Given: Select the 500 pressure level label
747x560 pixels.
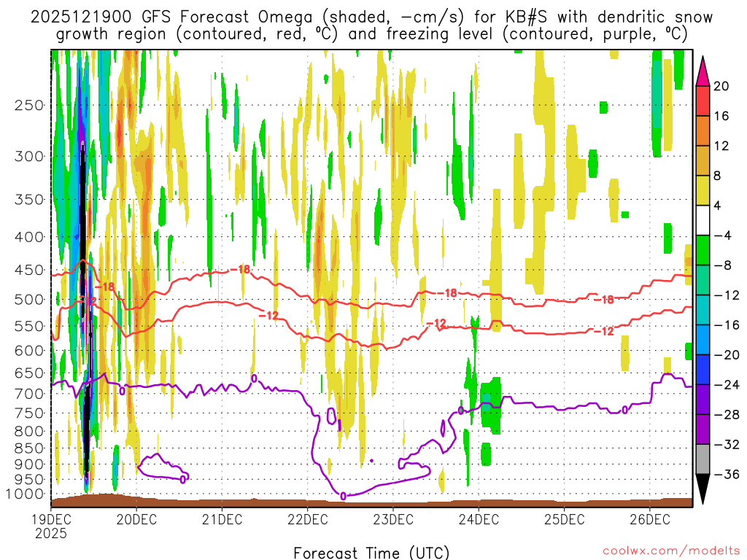Looking at the screenshot, I should coord(29,300).
